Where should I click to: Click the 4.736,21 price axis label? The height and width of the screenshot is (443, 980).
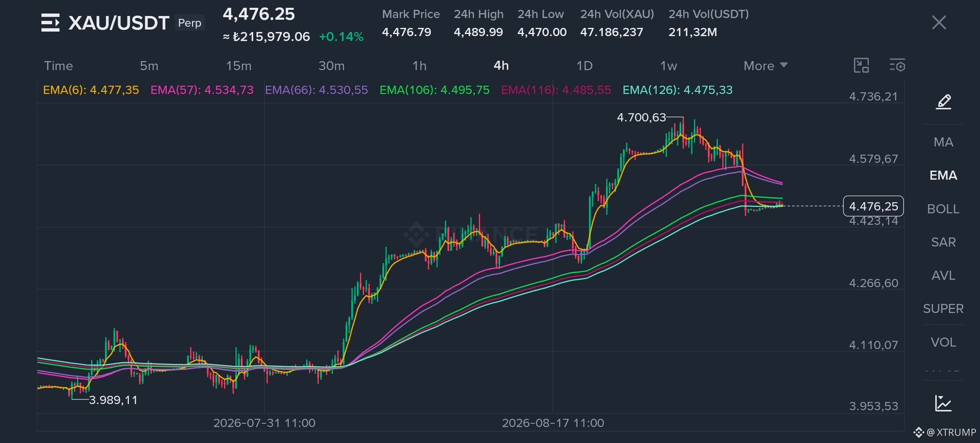[873, 96]
